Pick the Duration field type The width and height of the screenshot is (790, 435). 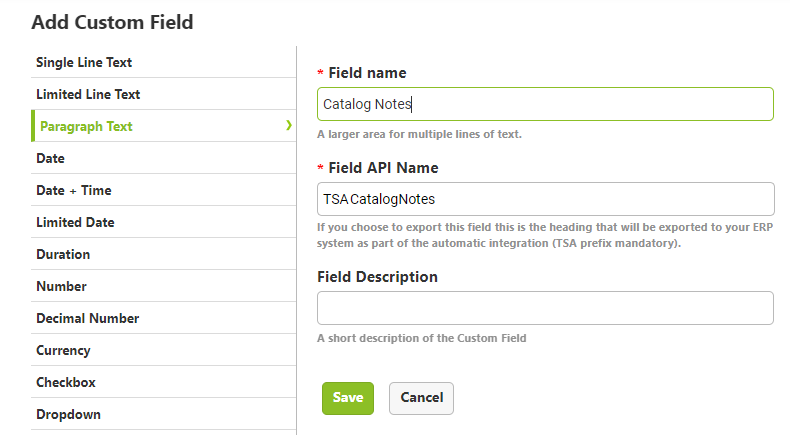[x=163, y=254]
